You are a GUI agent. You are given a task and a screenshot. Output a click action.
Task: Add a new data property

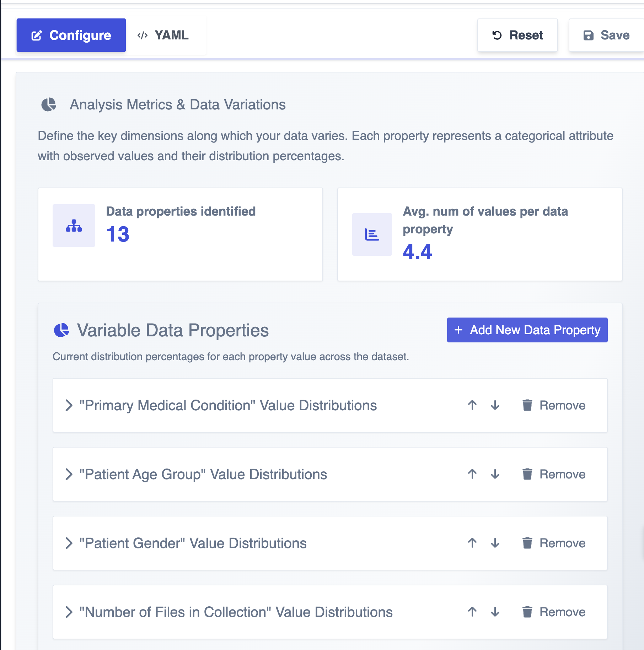527,330
